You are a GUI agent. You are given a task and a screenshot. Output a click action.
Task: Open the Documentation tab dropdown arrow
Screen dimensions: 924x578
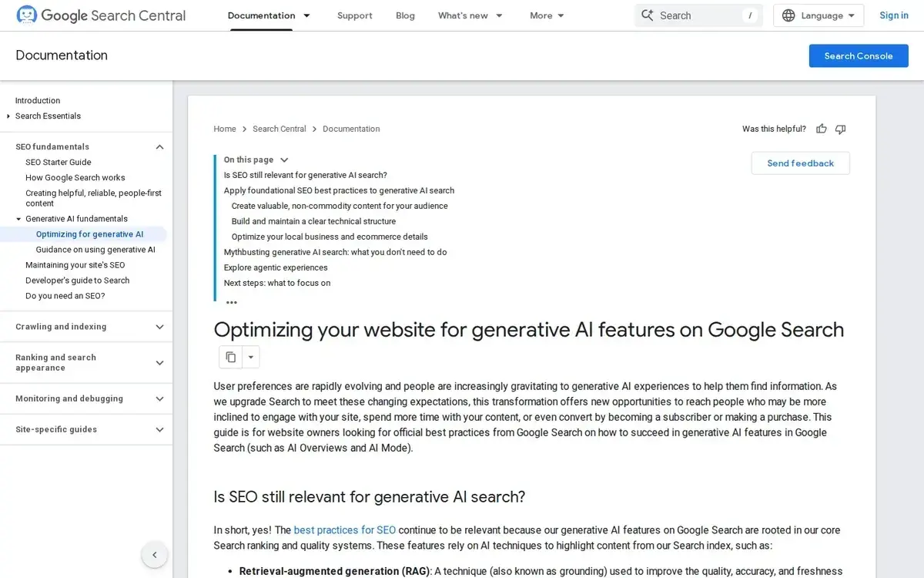[306, 15]
